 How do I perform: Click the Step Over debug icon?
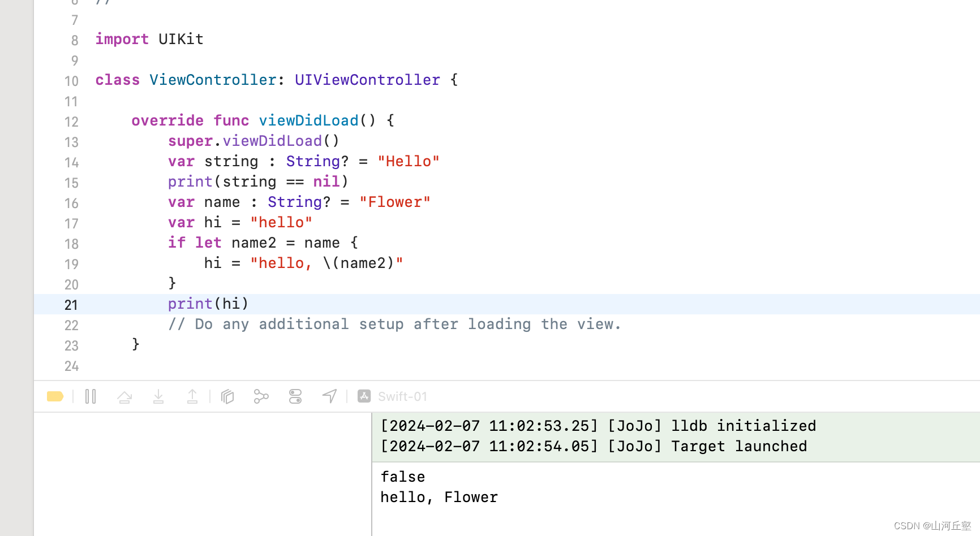click(x=124, y=396)
